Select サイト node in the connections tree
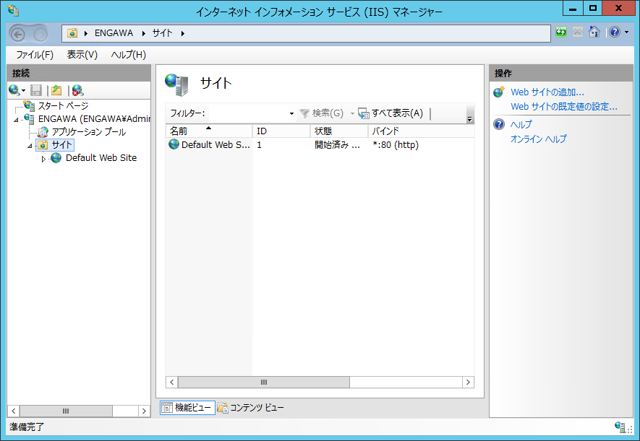The image size is (640, 441). pyautogui.click(x=62, y=145)
